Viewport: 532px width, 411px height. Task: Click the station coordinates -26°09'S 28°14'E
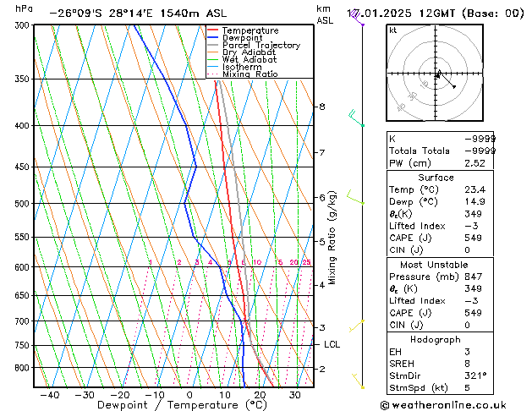click(x=101, y=14)
